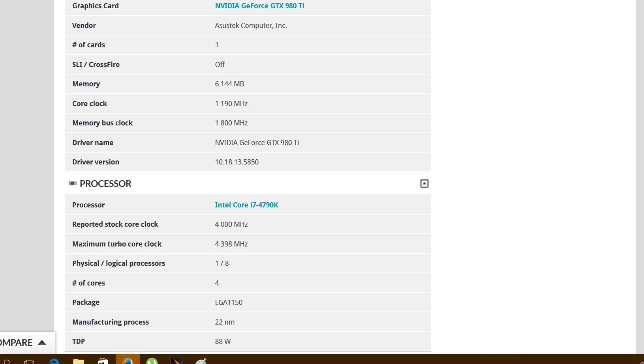Select the '1 190 MHz' core clock value

point(231,104)
